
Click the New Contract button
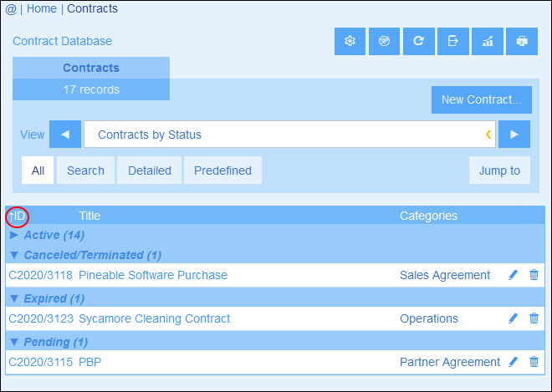point(482,99)
